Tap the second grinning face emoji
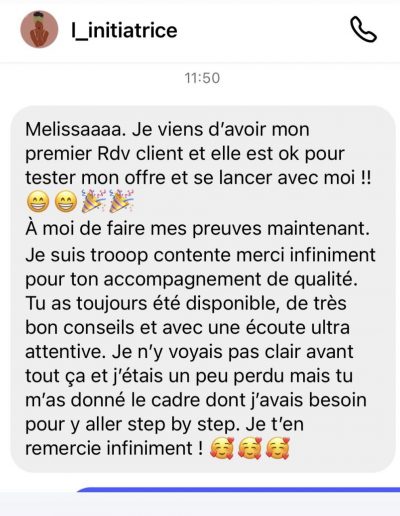 [x=66, y=202]
